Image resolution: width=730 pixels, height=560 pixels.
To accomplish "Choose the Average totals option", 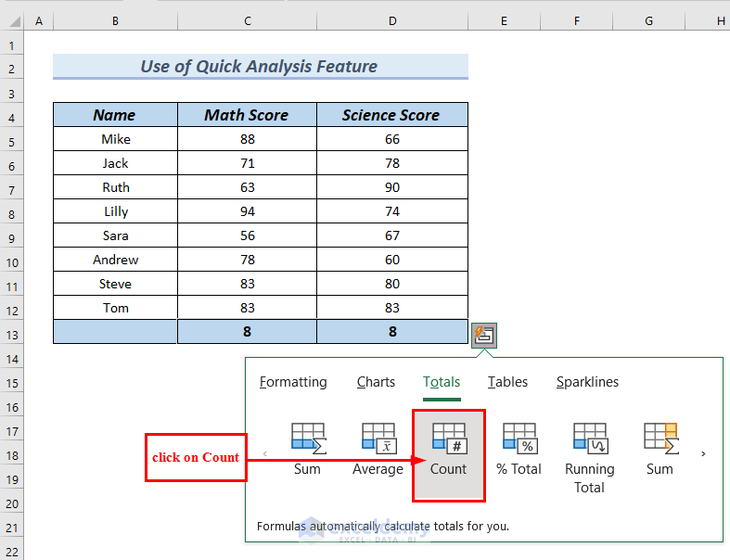I will 378,449.
